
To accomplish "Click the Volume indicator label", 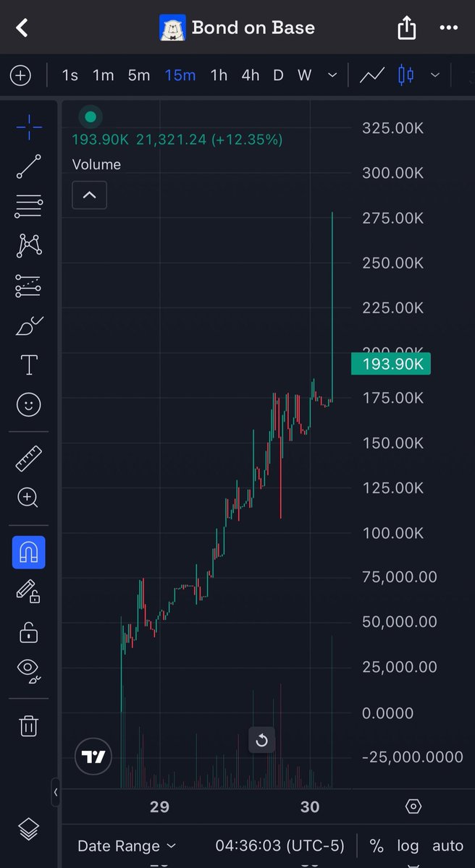I will (96, 164).
